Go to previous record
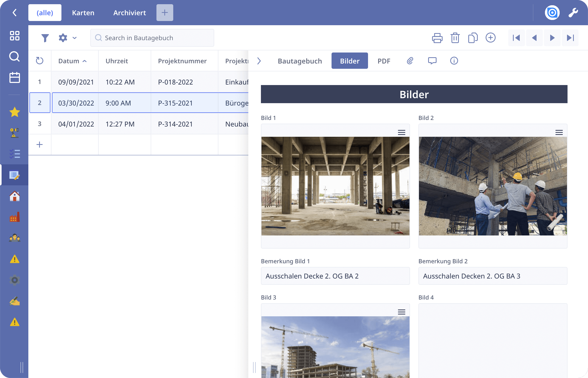Viewport: 588px width, 378px height. (x=534, y=38)
